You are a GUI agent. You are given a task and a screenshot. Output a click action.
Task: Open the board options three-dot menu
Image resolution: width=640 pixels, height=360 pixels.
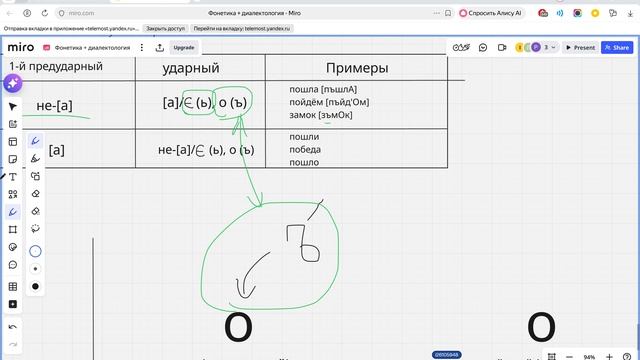(x=142, y=48)
